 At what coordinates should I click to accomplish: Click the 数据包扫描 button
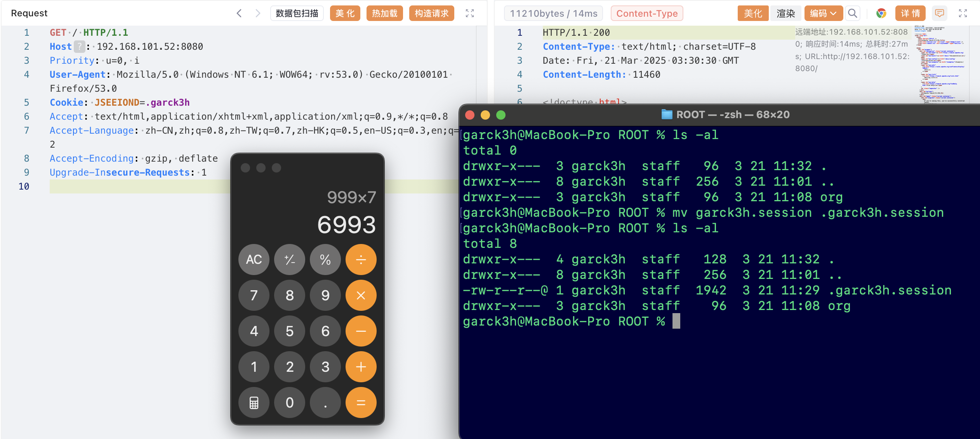[297, 13]
